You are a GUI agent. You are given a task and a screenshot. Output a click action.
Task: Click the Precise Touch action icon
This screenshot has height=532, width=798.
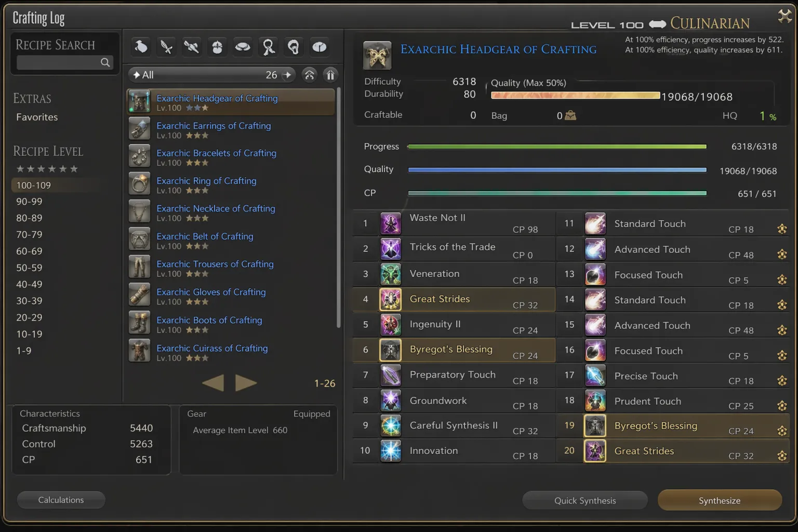(595, 375)
